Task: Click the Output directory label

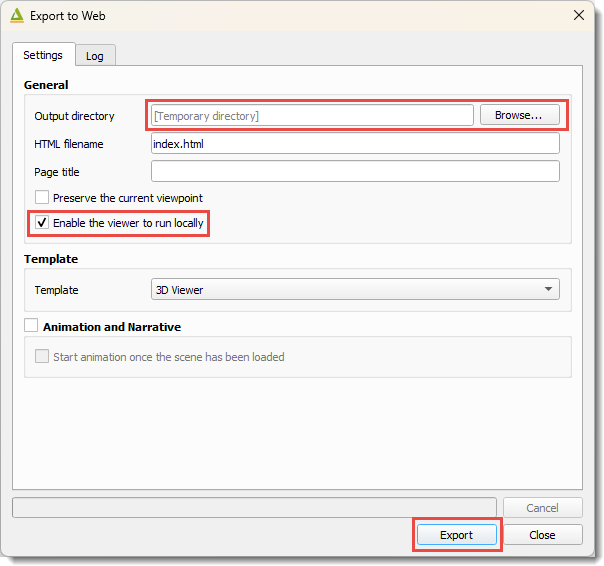Action: pyautogui.click(x=74, y=116)
